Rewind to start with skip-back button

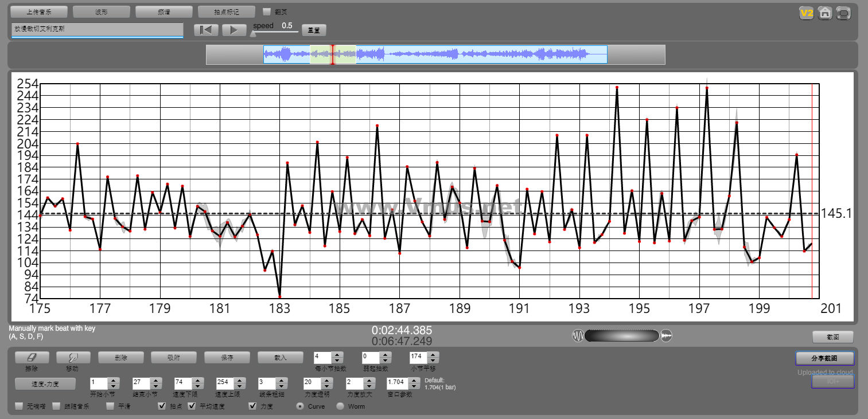[206, 30]
